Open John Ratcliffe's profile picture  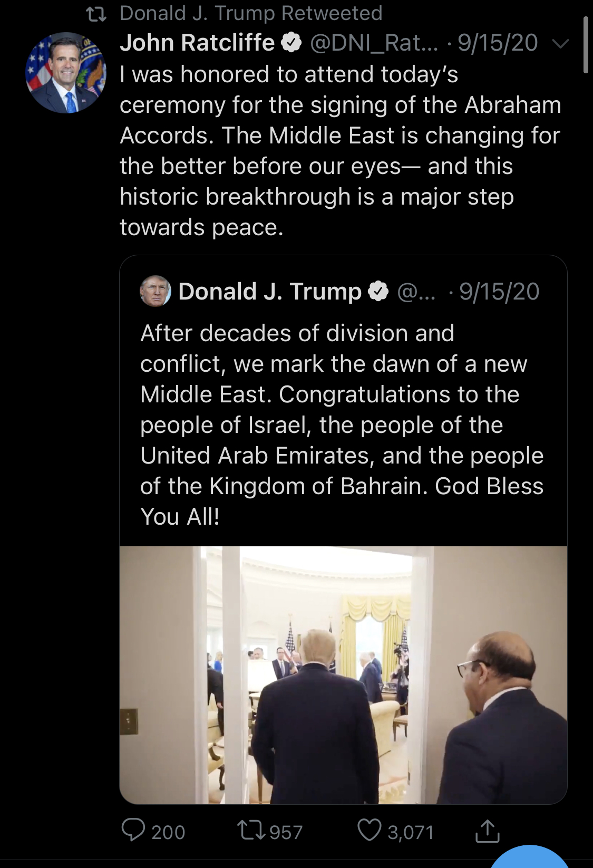click(66, 73)
